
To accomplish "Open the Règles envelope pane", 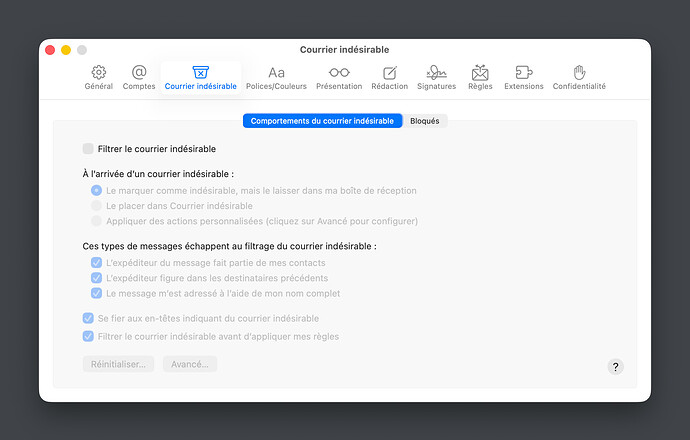I will 480,77.
